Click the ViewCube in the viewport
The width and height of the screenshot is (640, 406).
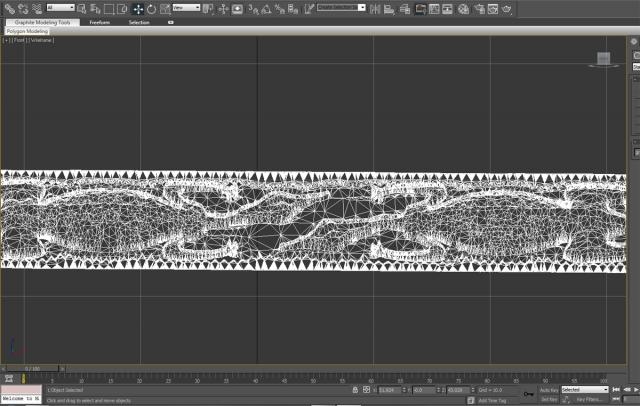pos(603,59)
